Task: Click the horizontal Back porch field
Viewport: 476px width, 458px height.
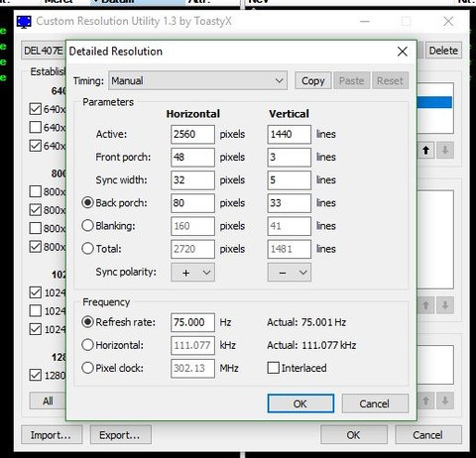Action: click(192, 203)
